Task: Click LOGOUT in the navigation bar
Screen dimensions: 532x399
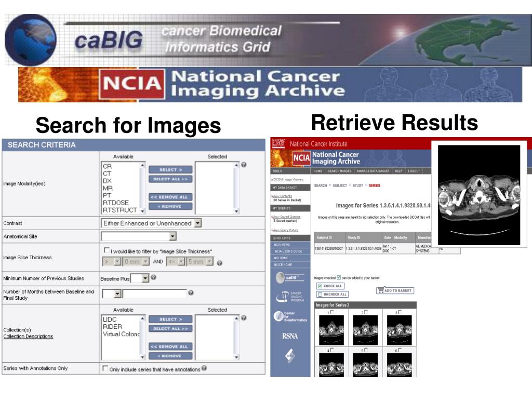Action: point(414,171)
